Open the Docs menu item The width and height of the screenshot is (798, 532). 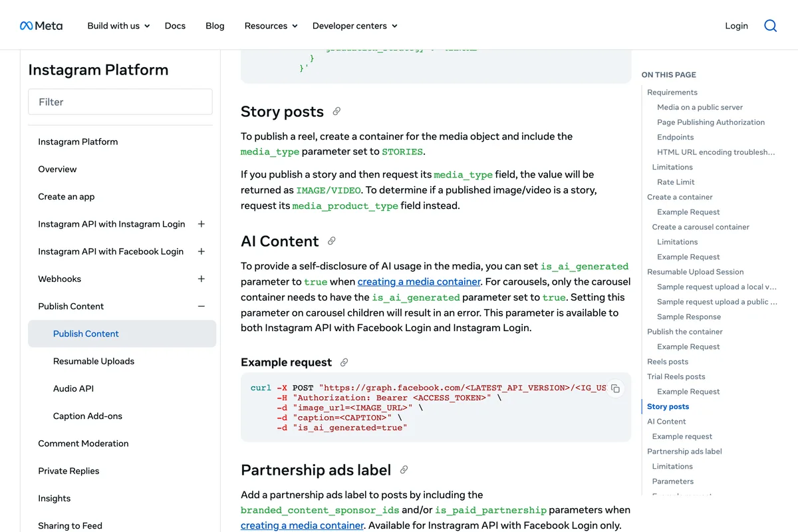click(175, 26)
